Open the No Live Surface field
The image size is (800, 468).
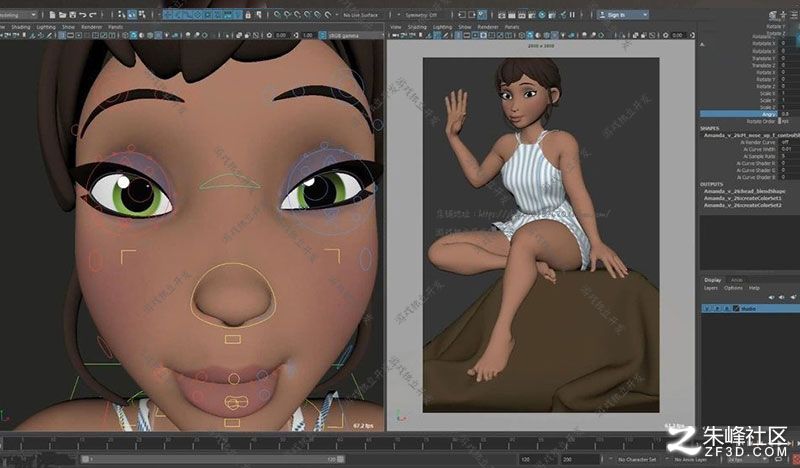[x=362, y=15]
